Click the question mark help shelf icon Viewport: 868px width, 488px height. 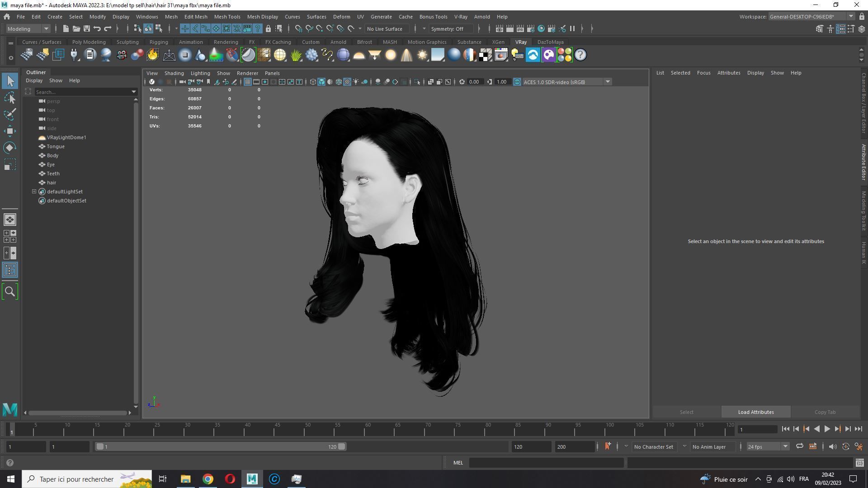click(580, 55)
